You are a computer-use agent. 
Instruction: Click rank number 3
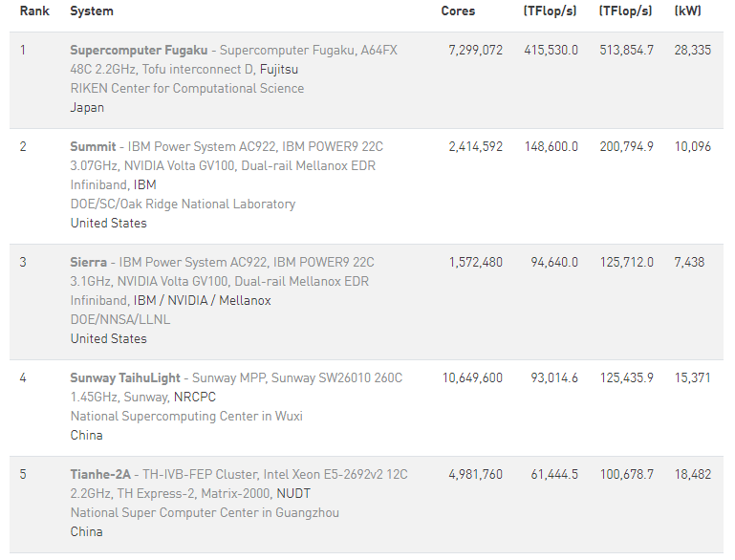23,262
